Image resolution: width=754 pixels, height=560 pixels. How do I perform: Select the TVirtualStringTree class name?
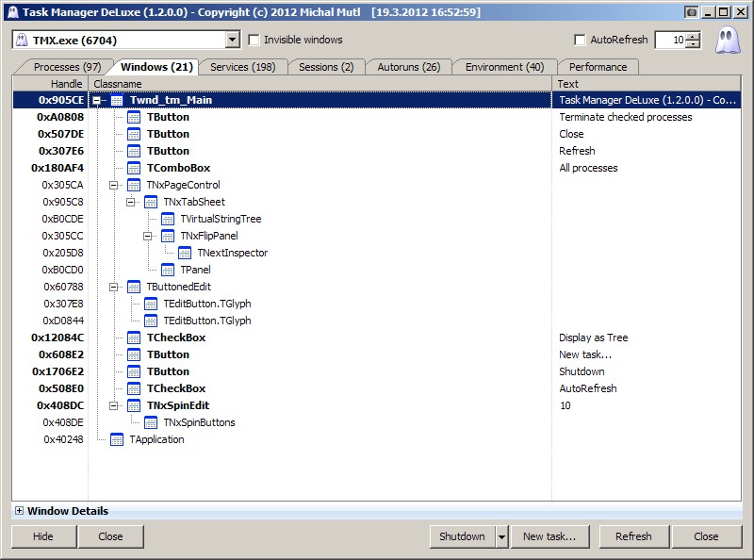tap(221, 219)
